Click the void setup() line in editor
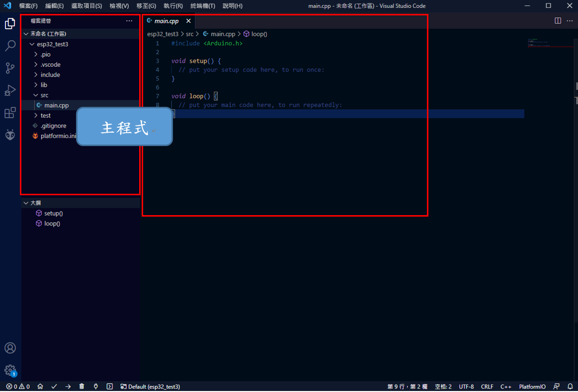This screenshot has height=392, width=578. (196, 61)
